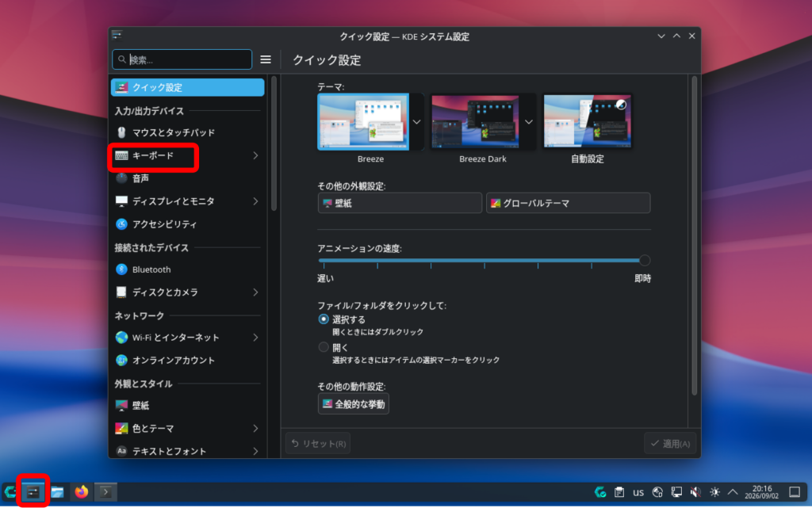Select the '開く' radio option
Image resolution: width=812 pixels, height=508 pixels.
click(324, 347)
